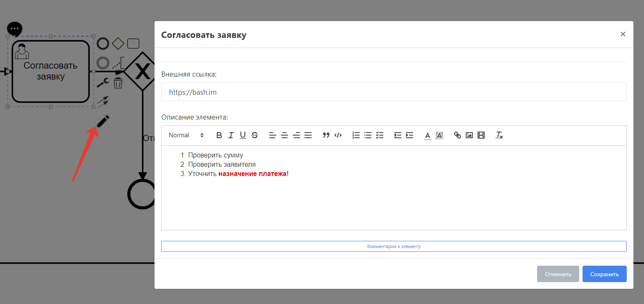Apply checklist formatting
The width and height of the screenshot is (644, 304).
tap(380, 135)
